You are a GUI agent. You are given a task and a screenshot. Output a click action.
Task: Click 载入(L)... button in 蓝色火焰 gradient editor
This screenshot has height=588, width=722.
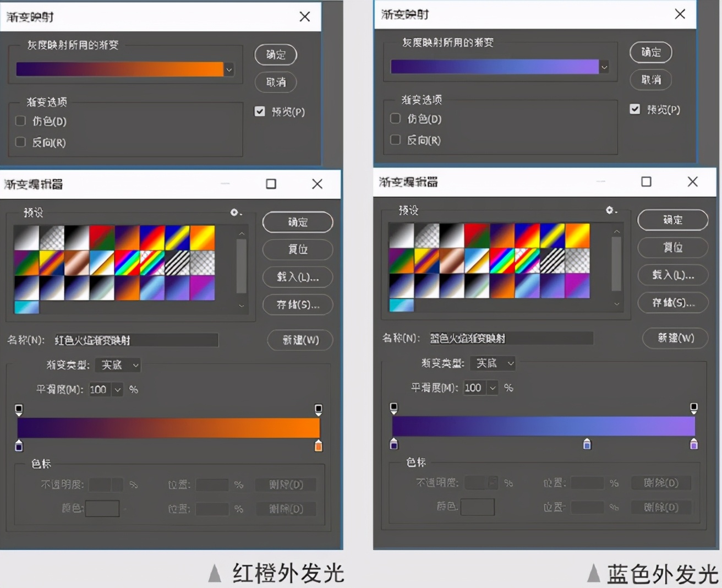tap(672, 275)
